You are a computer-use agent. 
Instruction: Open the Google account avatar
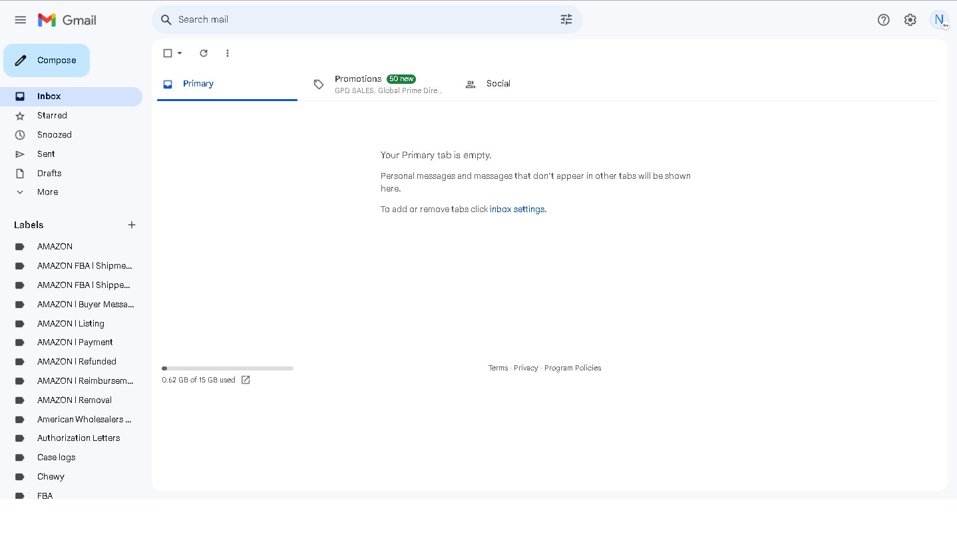(x=939, y=20)
